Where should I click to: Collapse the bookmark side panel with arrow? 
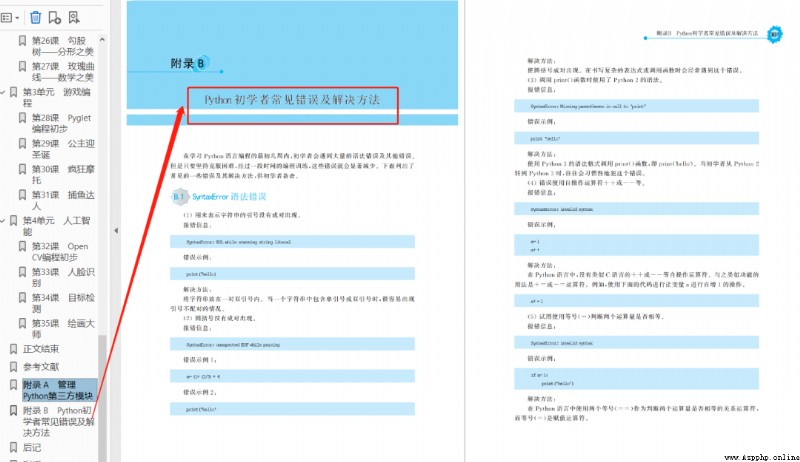pyautogui.click(x=116, y=230)
